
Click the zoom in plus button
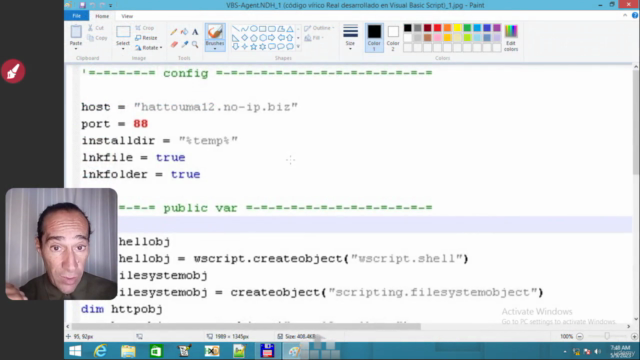point(634,336)
